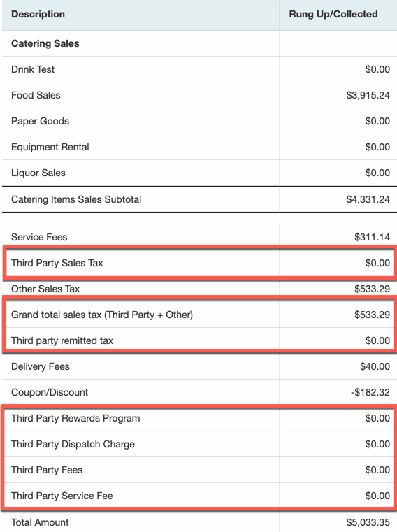This screenshot has height=532, width=397.
Task: Click the Food Sales amount $3,915.24
Action: (x=368, y=95)
